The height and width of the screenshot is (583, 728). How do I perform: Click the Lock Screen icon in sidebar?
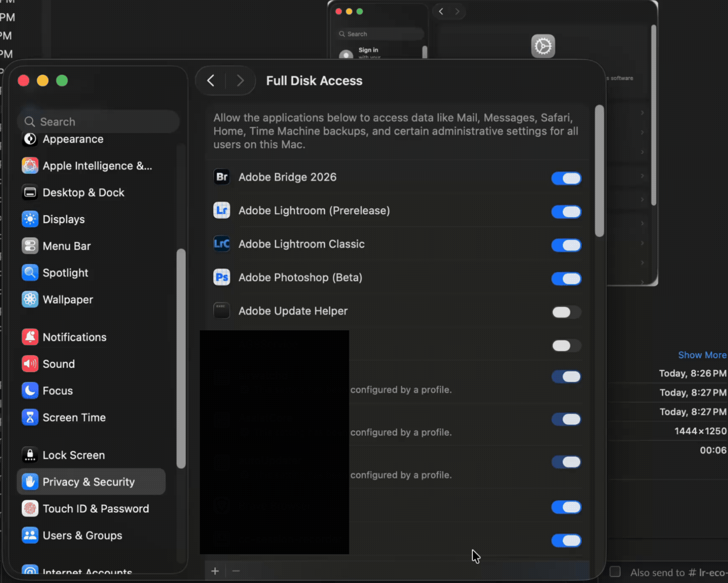click(x=30, y=455)
